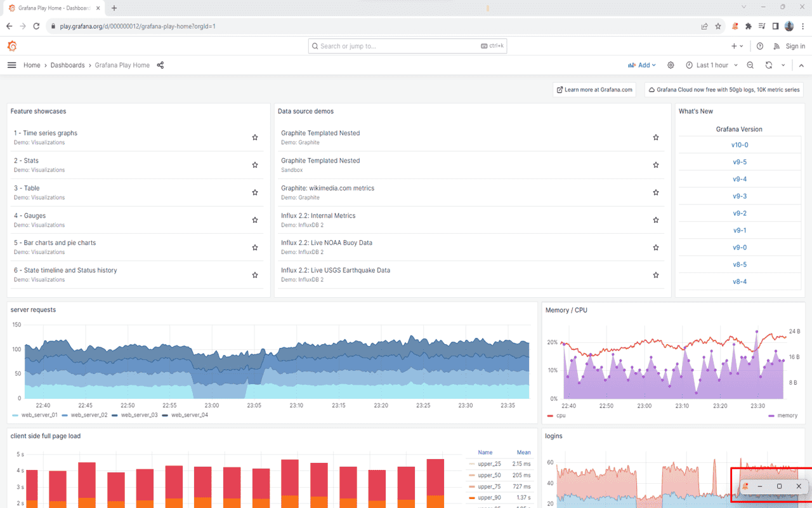
Task: Focus the Search or jump to field
Action: click(x=407, y=46)
